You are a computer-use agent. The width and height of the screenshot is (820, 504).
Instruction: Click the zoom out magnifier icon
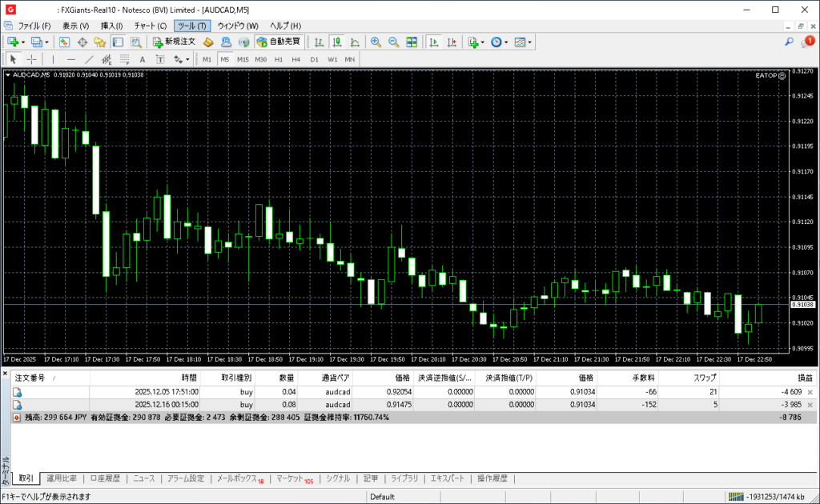point(393,42)
